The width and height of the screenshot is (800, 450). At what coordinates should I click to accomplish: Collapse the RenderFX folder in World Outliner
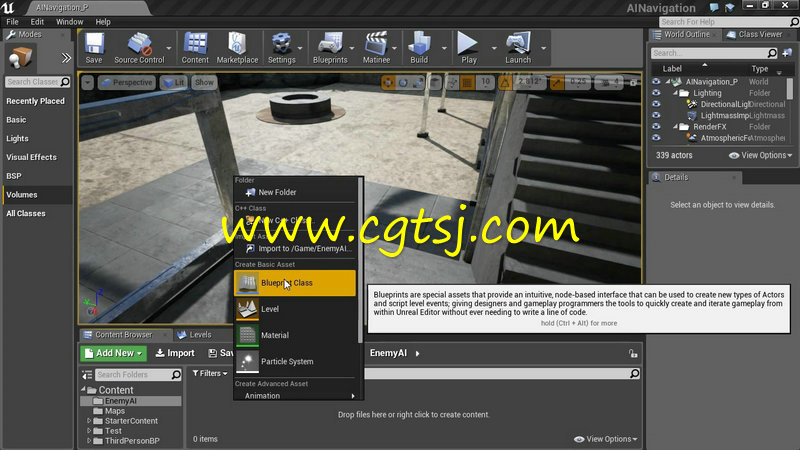pos(675,127)
